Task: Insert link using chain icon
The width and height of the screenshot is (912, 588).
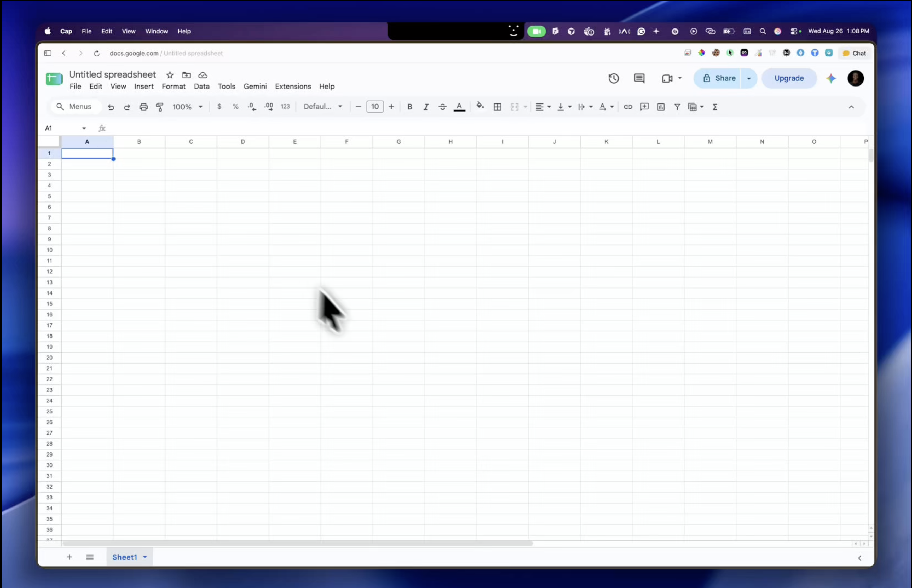Action: click(628, 107)
